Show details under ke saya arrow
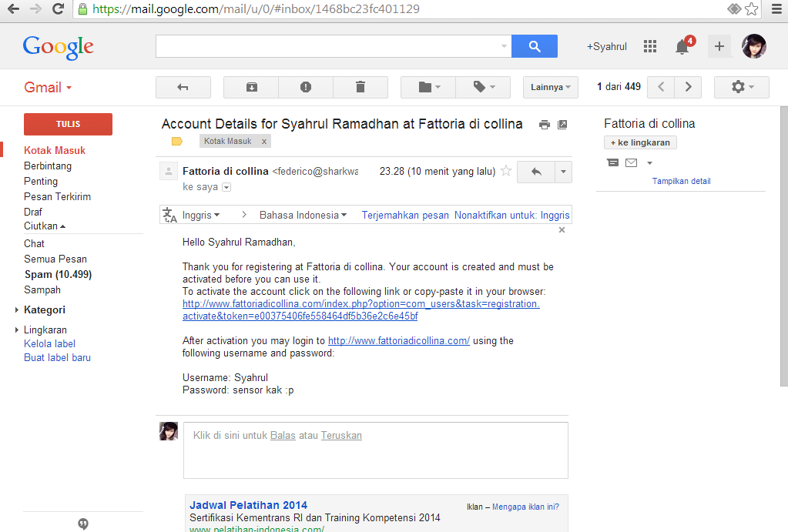 226,187
